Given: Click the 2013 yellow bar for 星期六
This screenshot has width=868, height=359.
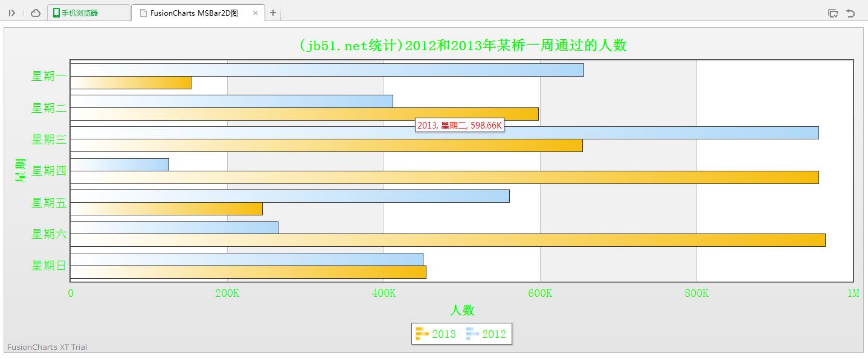Looking at the screenshot, I should coord(448,240).
